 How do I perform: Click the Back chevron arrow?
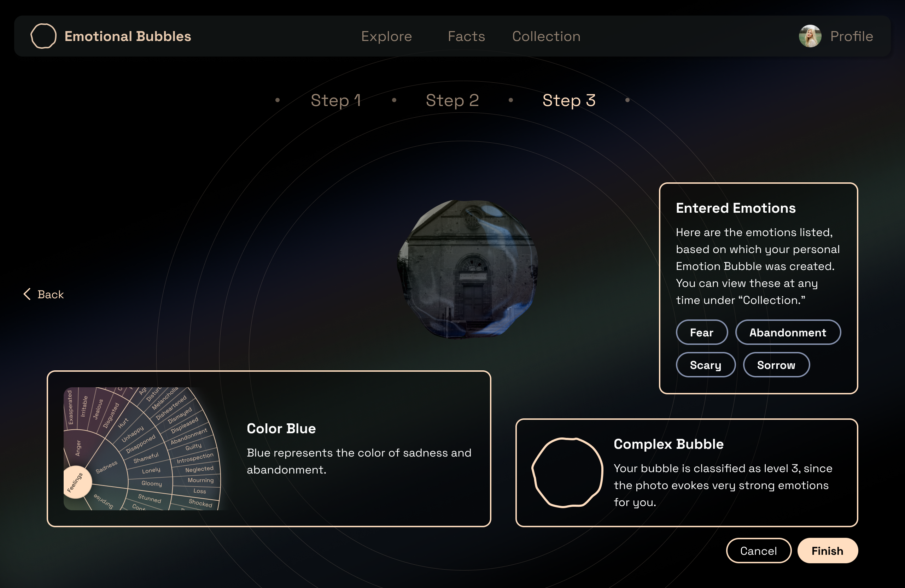click(x=27, y=294)
